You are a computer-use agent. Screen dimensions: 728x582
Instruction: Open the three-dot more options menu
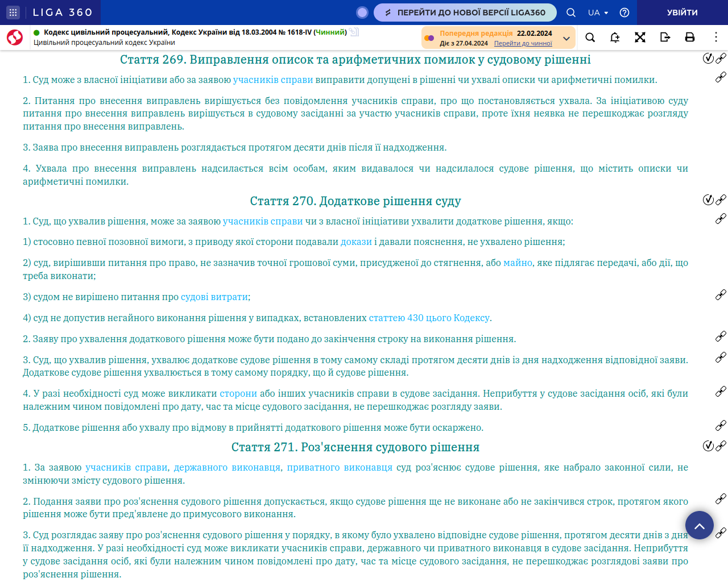(x=715, y=38)
